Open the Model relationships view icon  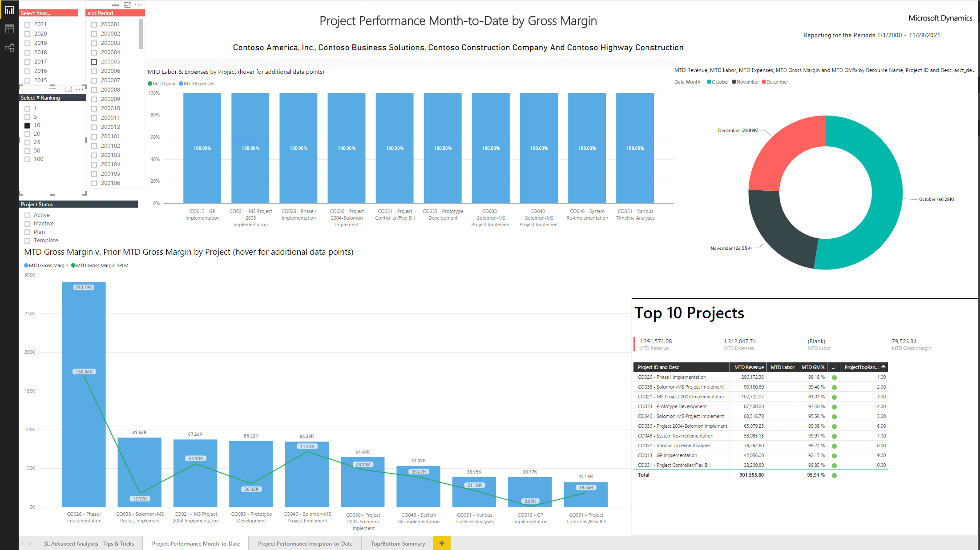click(9, 48)
